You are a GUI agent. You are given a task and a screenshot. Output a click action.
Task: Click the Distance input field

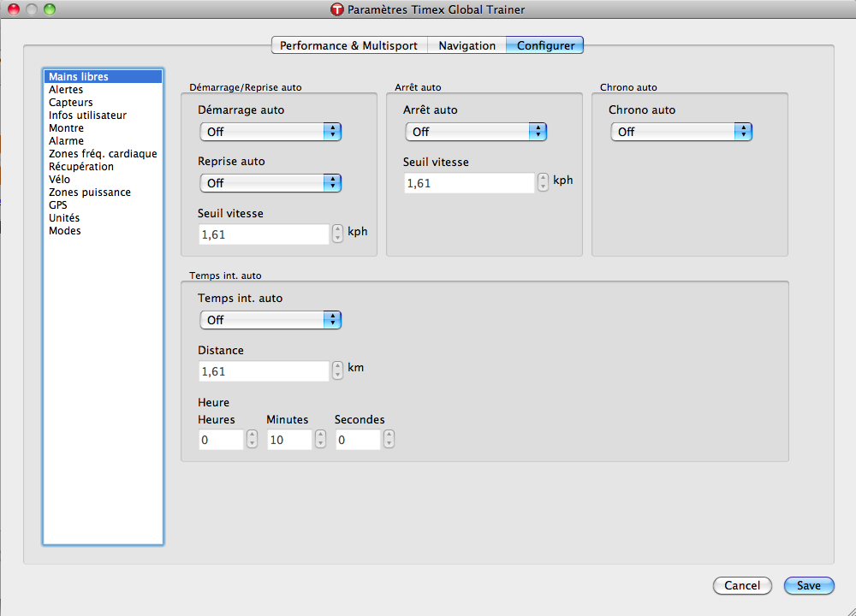point(264,371)
